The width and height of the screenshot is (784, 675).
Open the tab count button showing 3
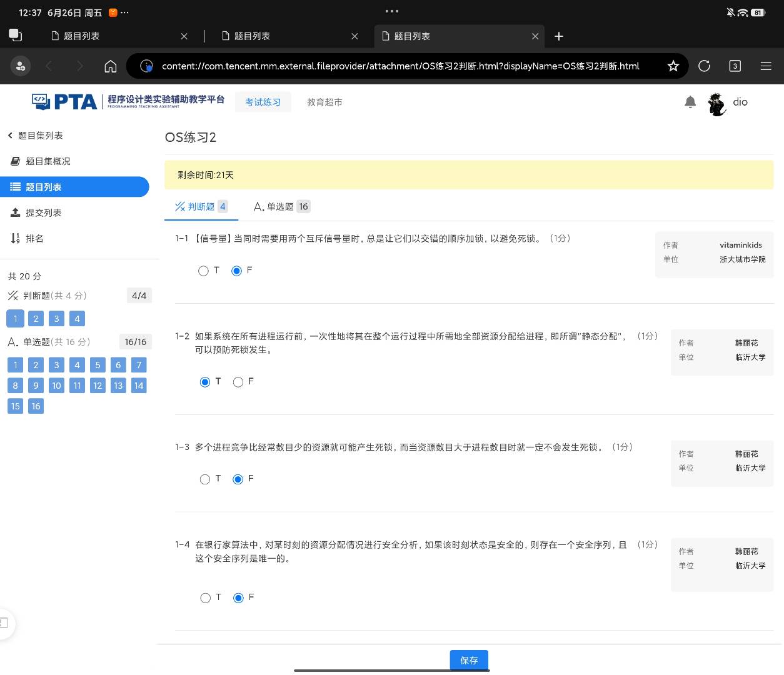[x=735, y=66]
